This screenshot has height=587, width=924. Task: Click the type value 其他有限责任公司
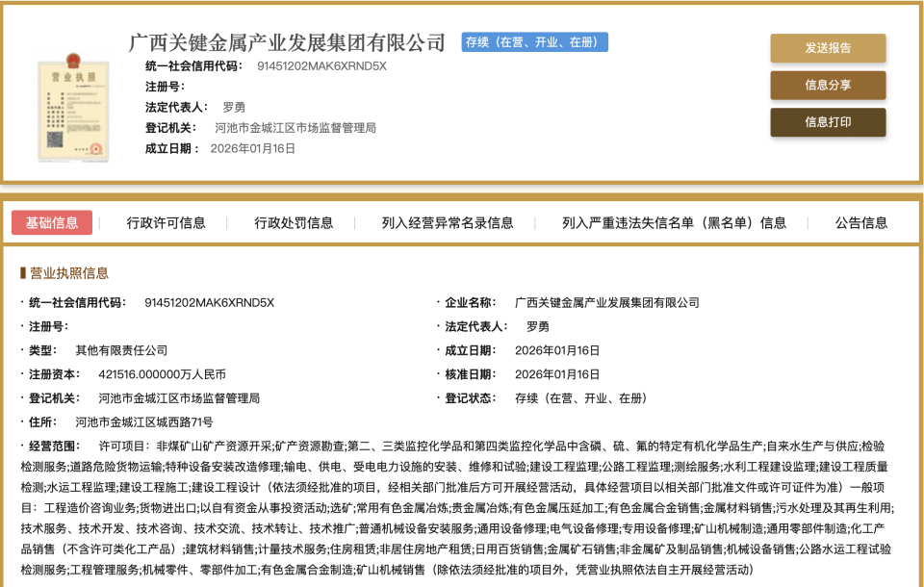[121, 350]
